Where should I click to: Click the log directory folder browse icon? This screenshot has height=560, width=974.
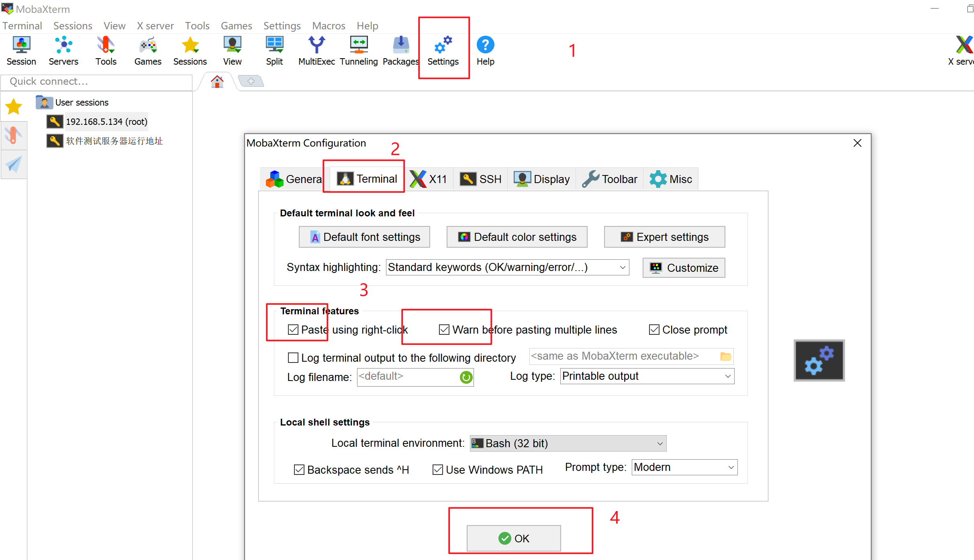click(725, 356)
